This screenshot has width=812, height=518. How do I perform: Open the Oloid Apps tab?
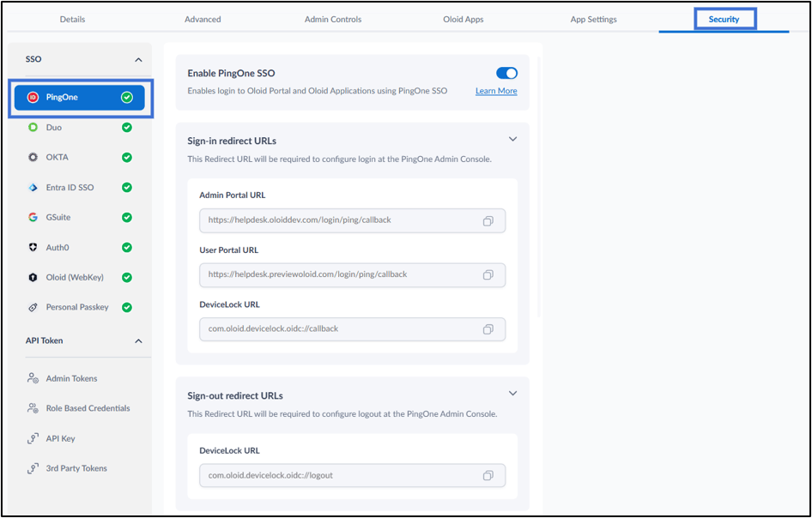click(463, 20)
